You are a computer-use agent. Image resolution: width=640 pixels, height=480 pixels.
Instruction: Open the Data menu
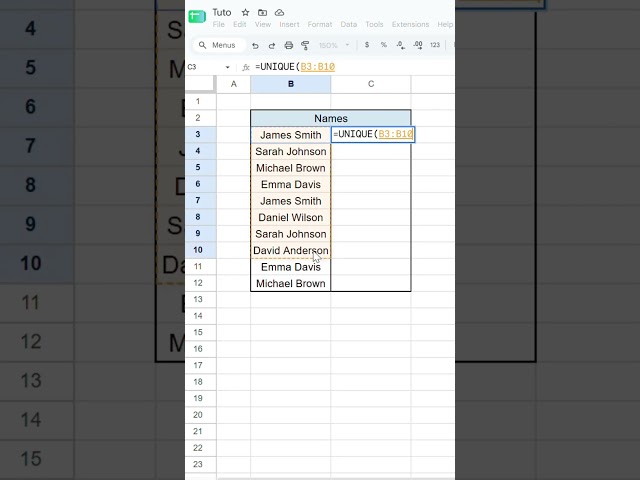[x=349, y=24]
